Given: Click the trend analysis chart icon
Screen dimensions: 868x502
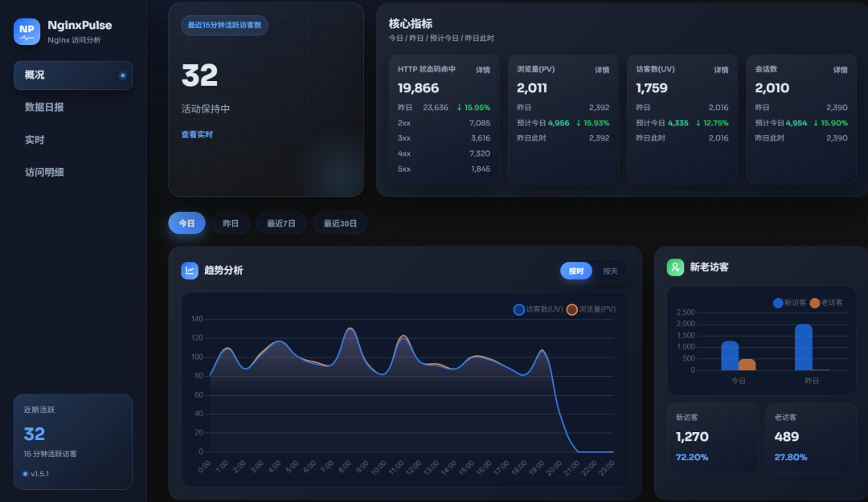Looking at the screenshot, I should click(x=190, y=271).
